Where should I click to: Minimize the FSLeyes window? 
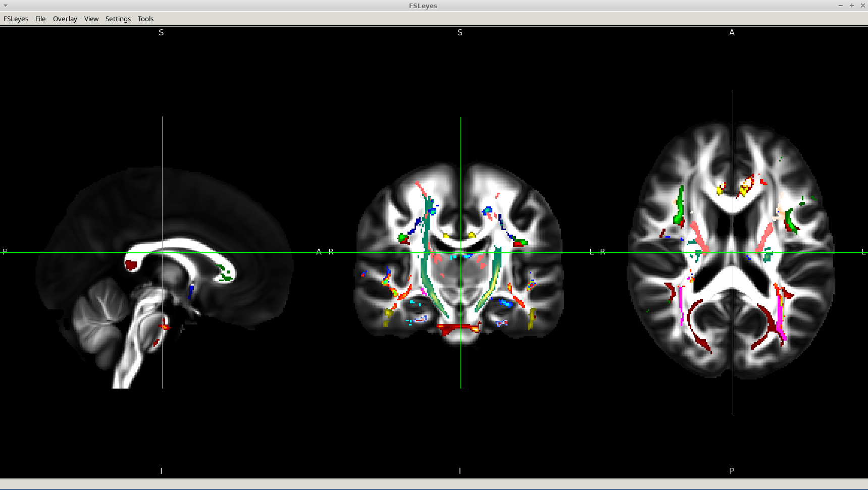pyautogui.click(x=841, y=6)
